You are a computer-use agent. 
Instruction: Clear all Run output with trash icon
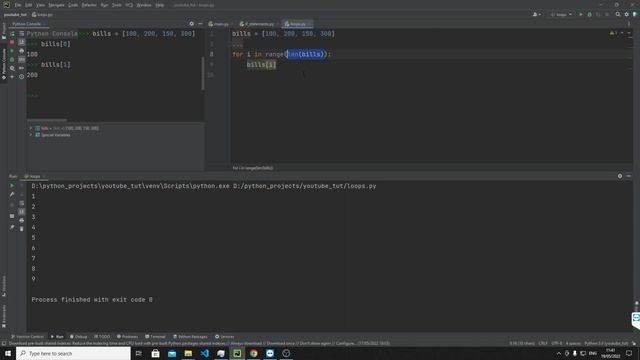pos(22,229)
